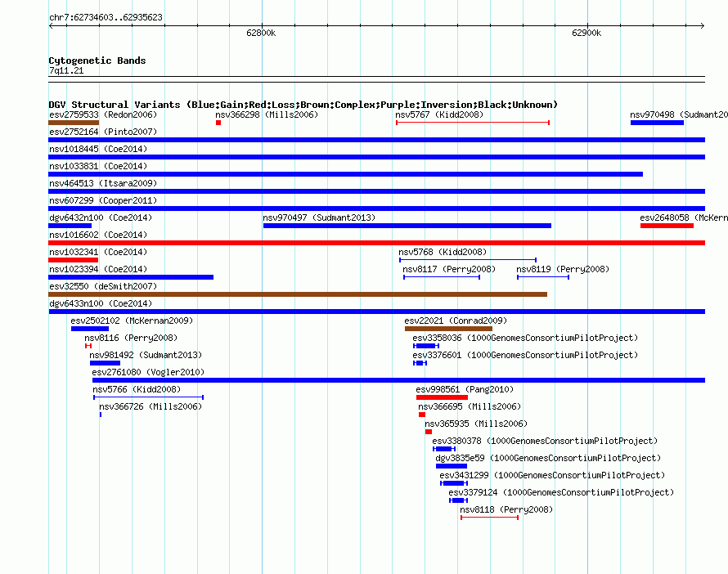Select the nsv8118 (Perry2008) red span line

point(489,518)
